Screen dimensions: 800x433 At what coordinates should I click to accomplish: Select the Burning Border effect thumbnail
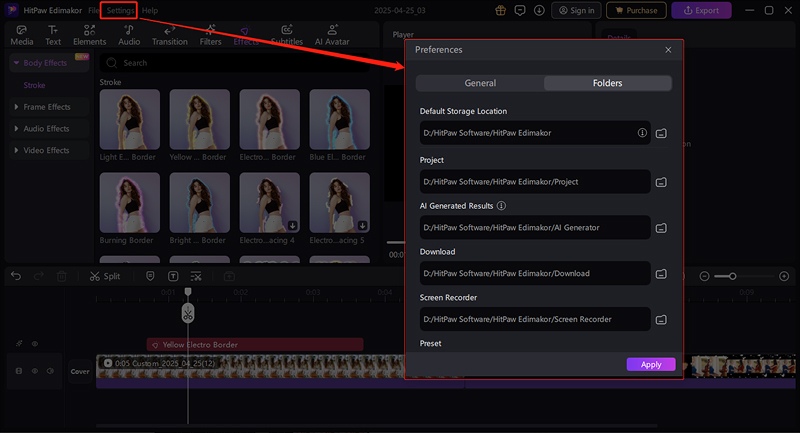(x=130, y=202)
